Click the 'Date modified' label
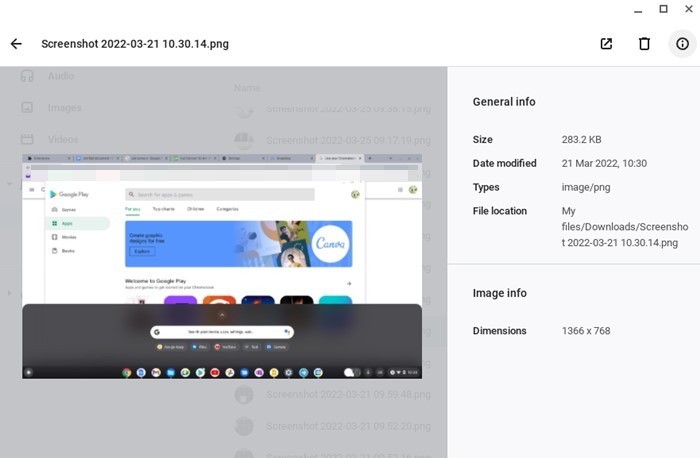 [504, 163]
